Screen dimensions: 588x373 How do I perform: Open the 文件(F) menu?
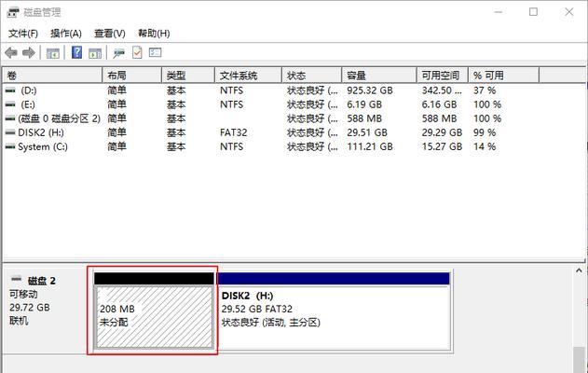[23, 34]
